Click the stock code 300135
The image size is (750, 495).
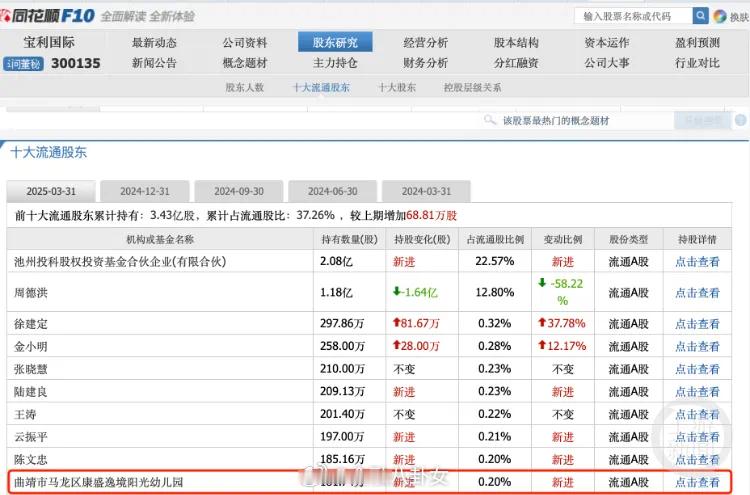[x=76, y=63]
